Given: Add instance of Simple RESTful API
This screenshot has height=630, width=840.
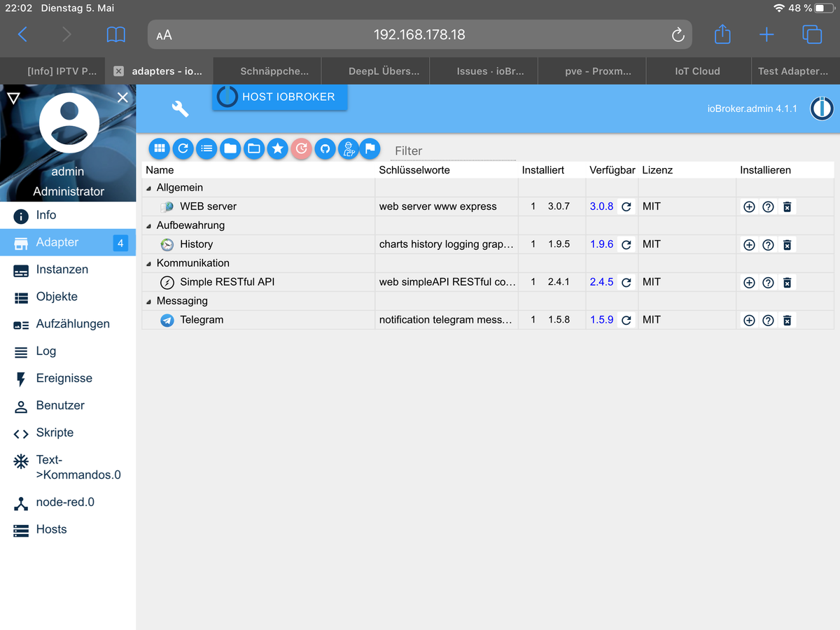Looking at the screenshot, I should 749,282.
